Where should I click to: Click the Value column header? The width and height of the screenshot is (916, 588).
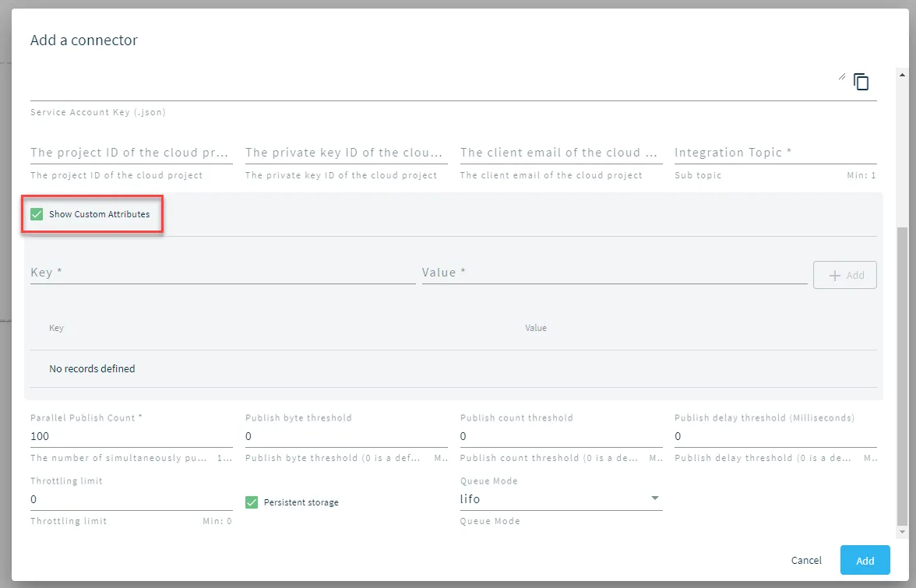pos(536,328)
